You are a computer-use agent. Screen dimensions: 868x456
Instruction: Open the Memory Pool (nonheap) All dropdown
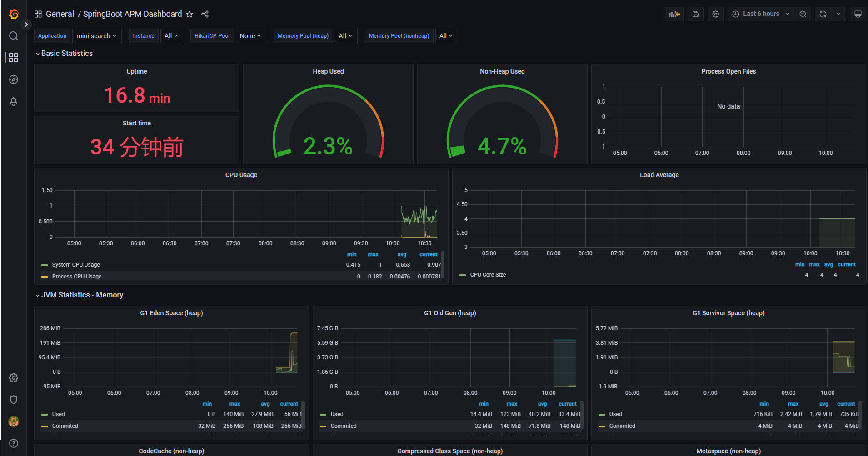coord(446,36)
